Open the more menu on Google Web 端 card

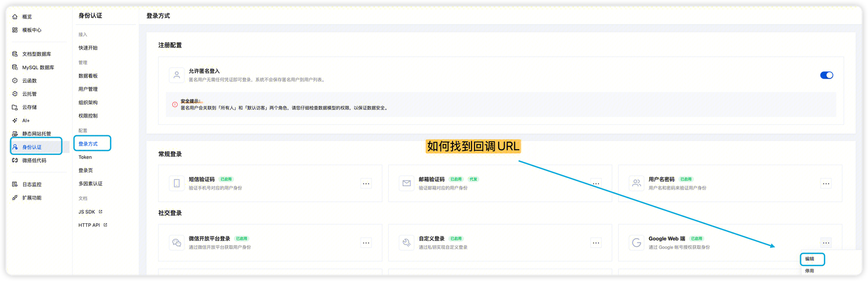[x=826, y=243]
